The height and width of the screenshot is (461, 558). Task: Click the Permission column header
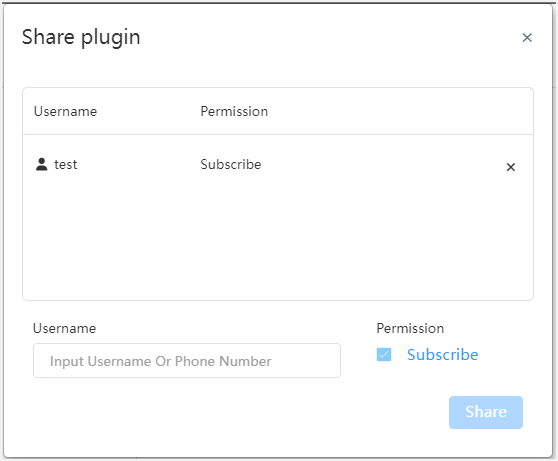234,111
